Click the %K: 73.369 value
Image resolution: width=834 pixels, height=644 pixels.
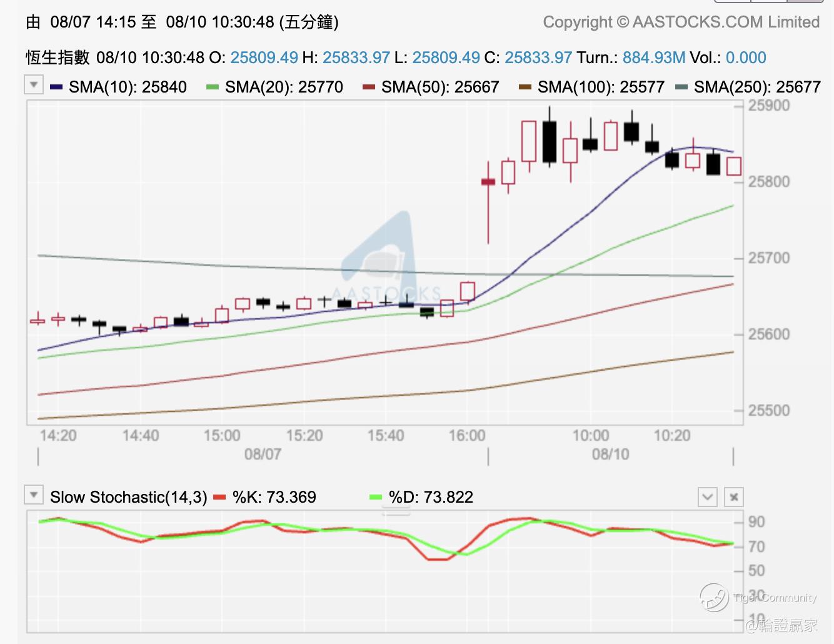point(274,497)
